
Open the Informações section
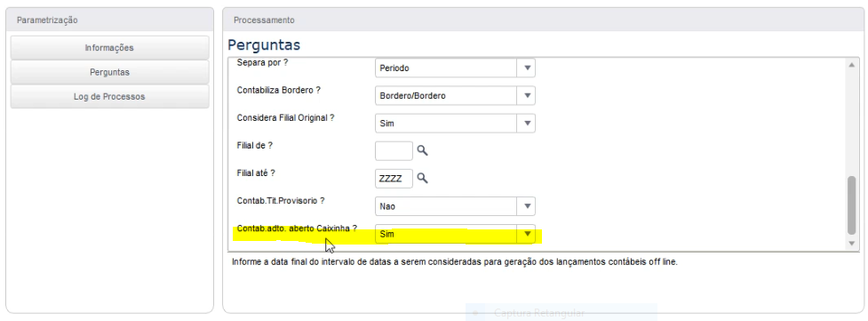[109, 48]
